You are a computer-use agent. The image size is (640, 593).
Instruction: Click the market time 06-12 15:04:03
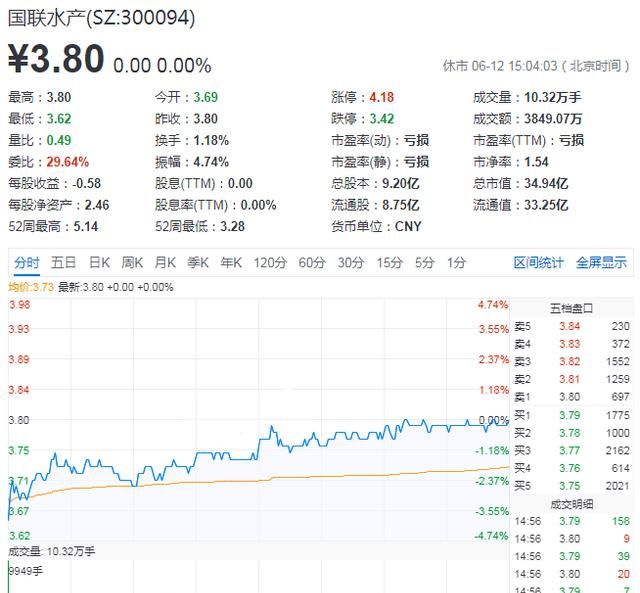(514, 66)
